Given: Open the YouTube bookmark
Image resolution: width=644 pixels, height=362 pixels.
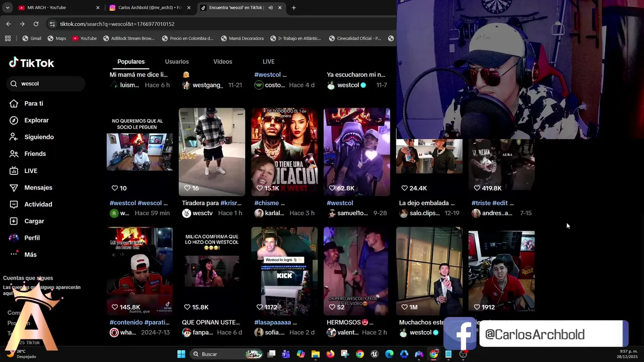Looking at the screenshot, I should (85, 38).
